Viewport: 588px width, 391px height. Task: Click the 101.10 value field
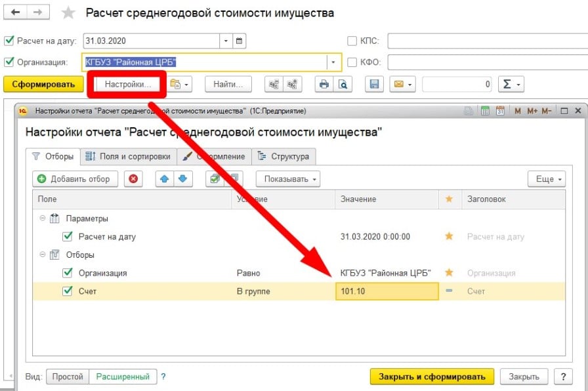click(x=386, y=291)
